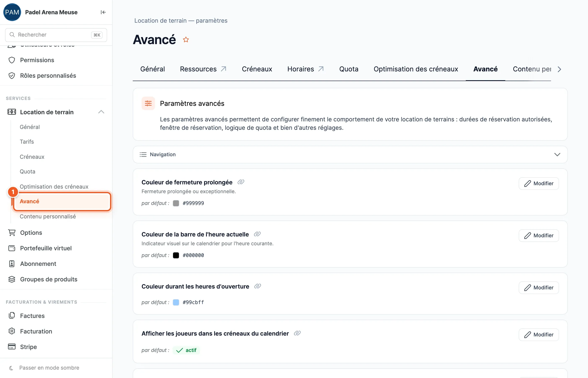Viewport: 588px width, 378px height.
Task: Modify Couleur de la barre de l'heure actuelle
Action: click(x=539, y=235)
